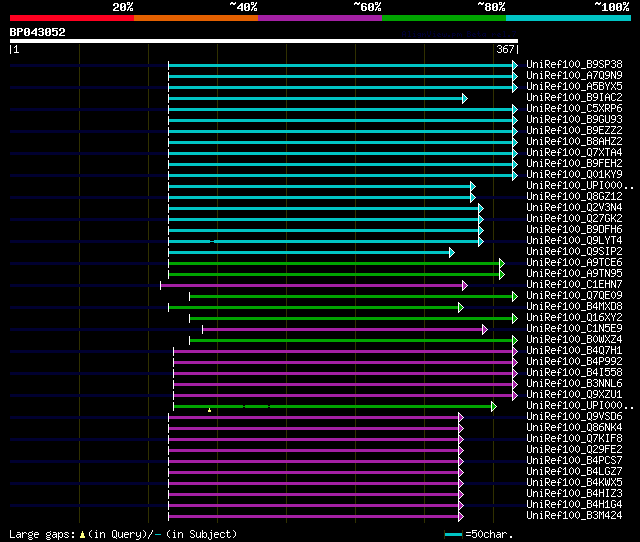Image resolution: width=640 pixels, height=542 pixels.
Task: Select the UniRef100_A9TN95 label
Action: click(x=574, y=274)
